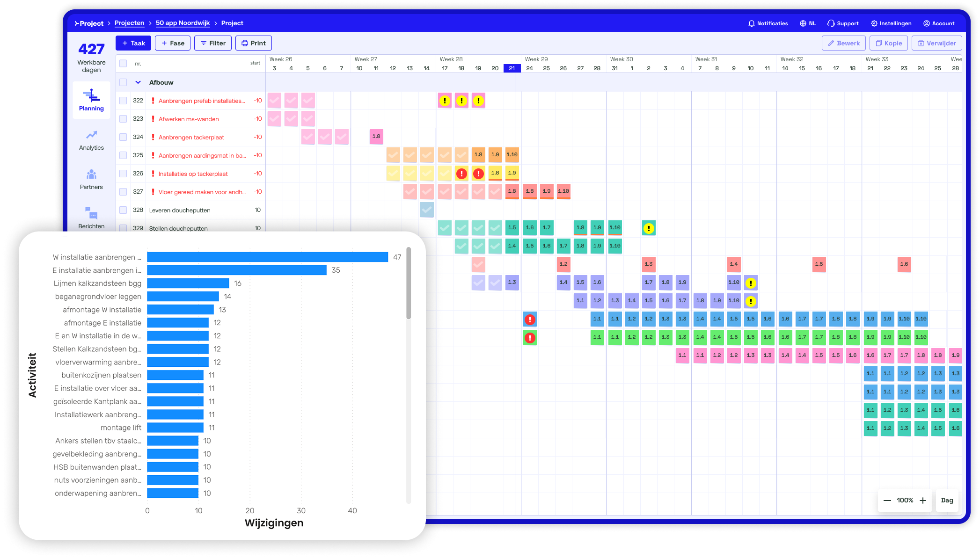The height and width of the screenshot is (559, 980).
Task: Open Support in the top bar
Action: pos(843,23)
